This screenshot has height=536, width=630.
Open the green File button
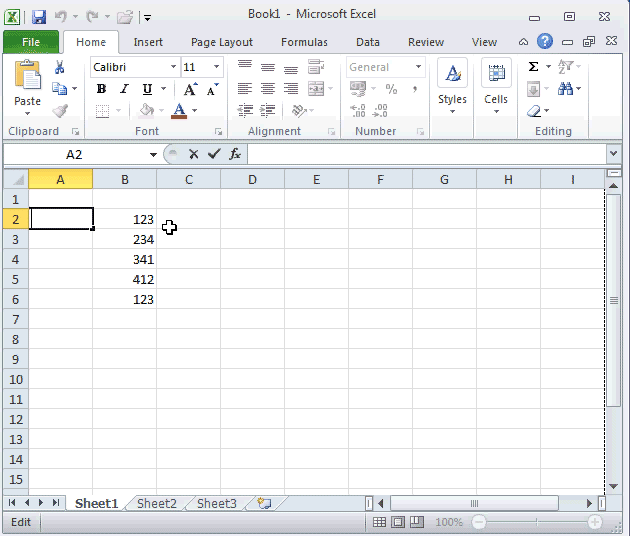[x=31, y=42]
